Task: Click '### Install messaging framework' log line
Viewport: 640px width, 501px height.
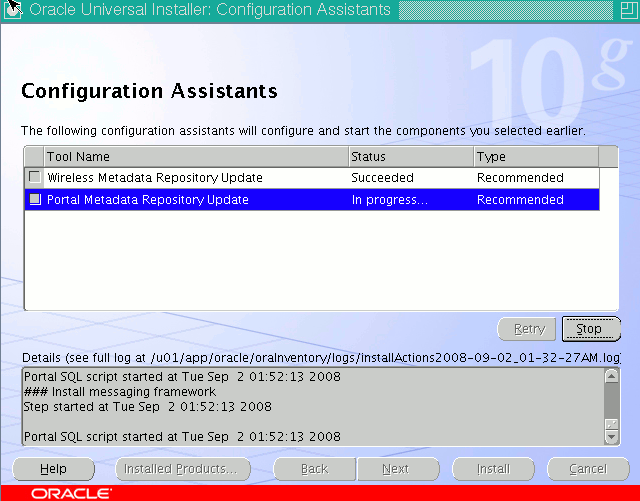Action: click(x=120, y=392)
